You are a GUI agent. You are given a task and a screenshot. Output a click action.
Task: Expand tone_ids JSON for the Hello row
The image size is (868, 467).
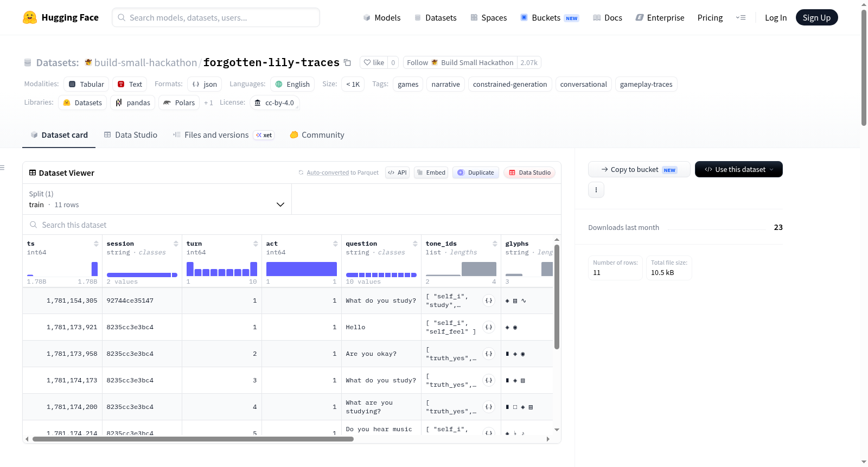tap(489, 327)
